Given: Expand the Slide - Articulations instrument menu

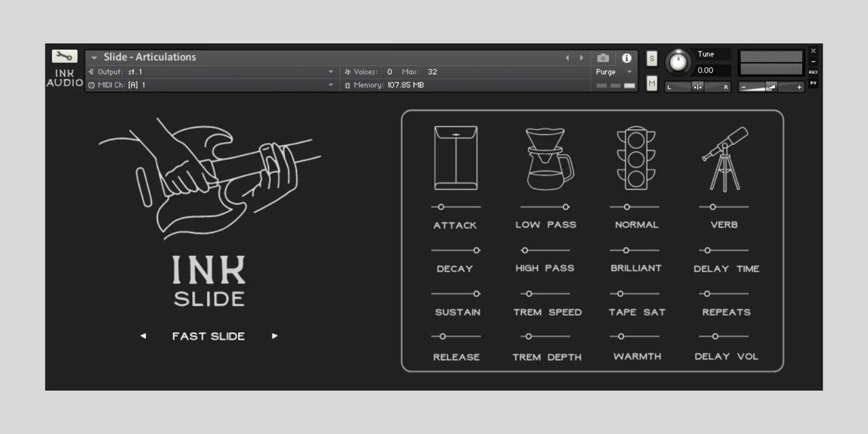Looking at the screenshot, I should point(94,58).
